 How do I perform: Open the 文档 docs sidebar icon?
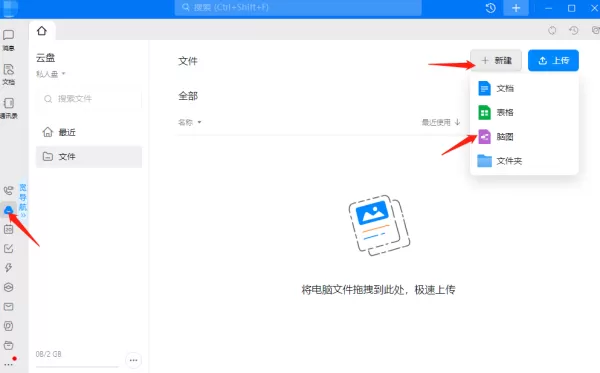pos(8,74)
